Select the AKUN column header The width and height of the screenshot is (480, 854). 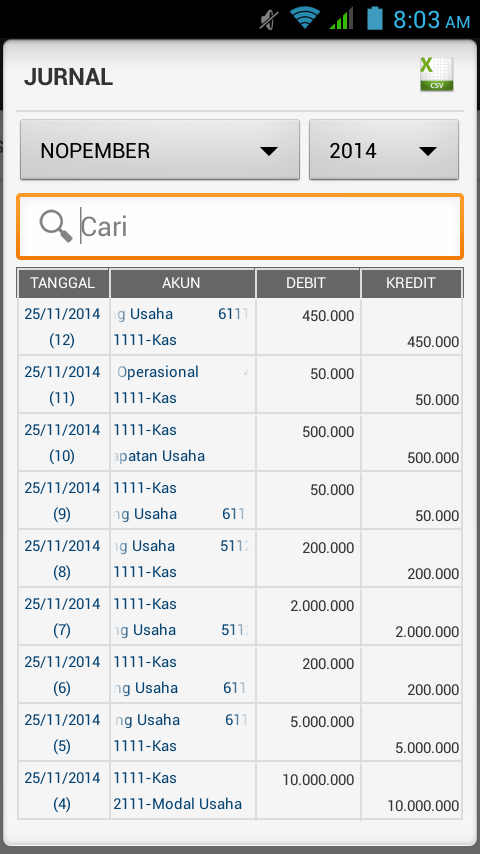click(183, 283)
